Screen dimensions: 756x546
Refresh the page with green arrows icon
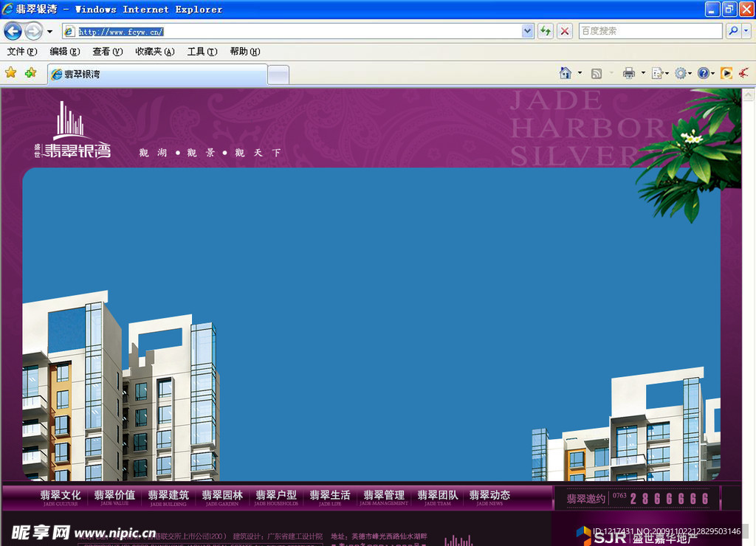coord(546,32)
